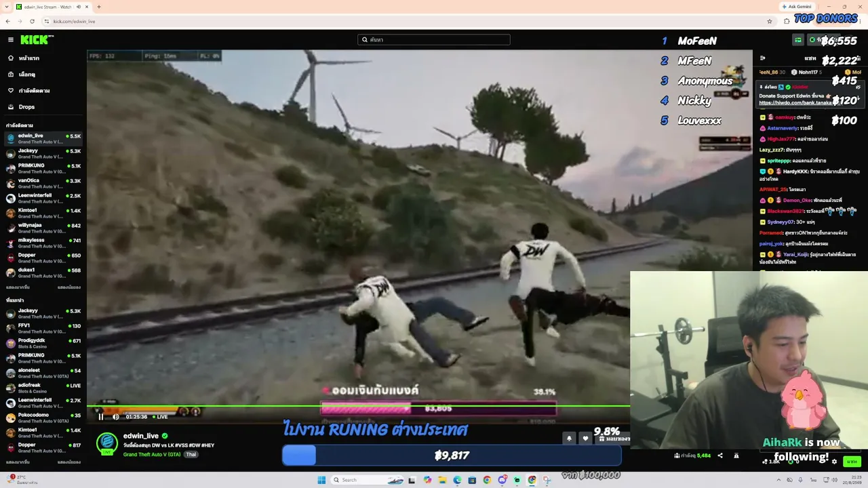Open the Drops sidebar item
The width and height of the screenshot is (868, 488).
(x=43, y=107)
